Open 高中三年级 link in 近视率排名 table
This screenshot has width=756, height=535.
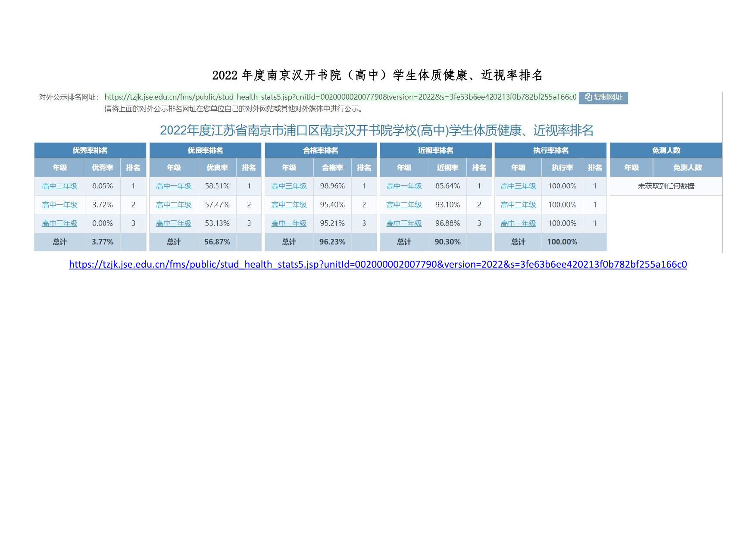click(404, 223)
